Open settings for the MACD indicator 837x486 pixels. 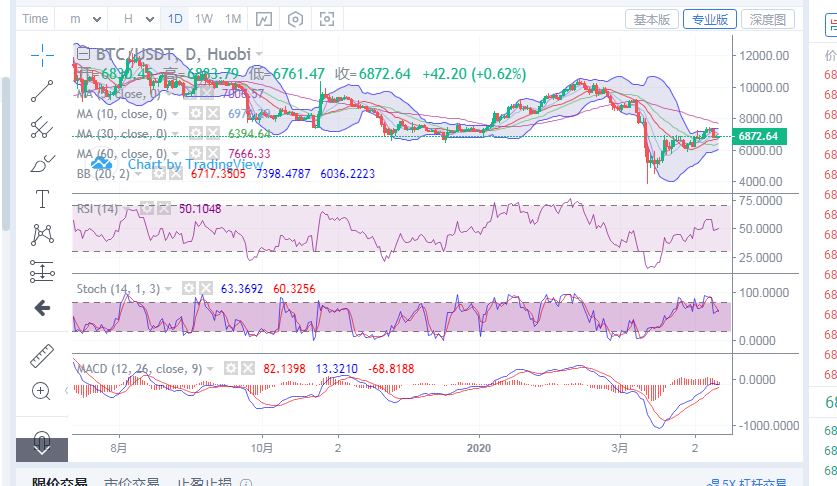pyautogui.click(x=231, y=368)
